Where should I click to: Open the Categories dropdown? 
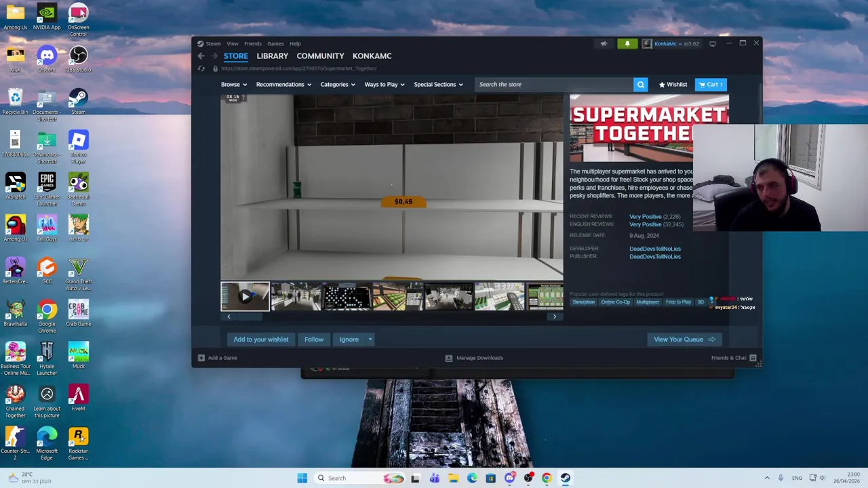(337, 85)
